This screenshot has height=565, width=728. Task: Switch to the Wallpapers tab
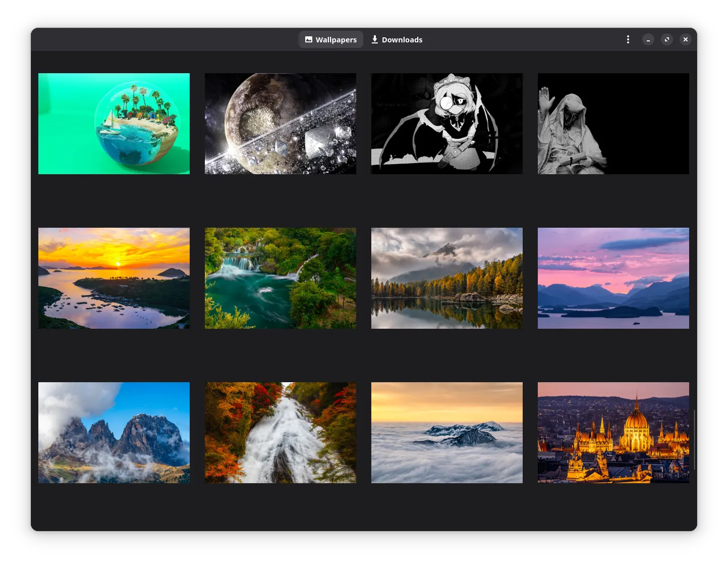point(331,39)
